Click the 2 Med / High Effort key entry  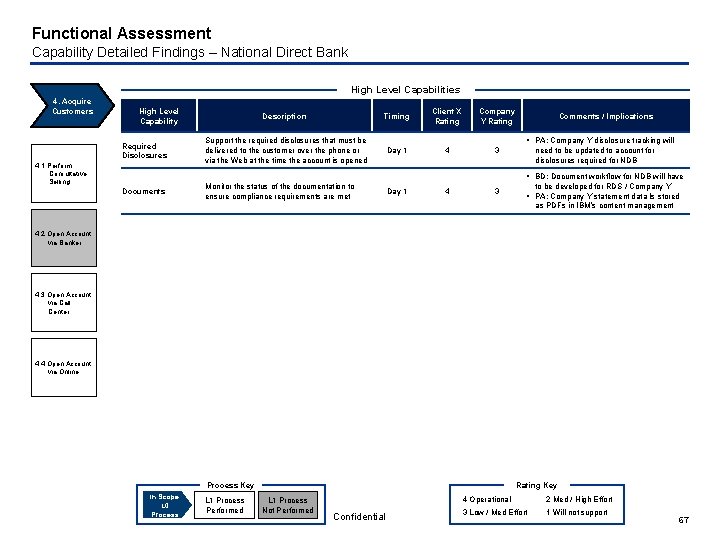click(x=579, y=499)
